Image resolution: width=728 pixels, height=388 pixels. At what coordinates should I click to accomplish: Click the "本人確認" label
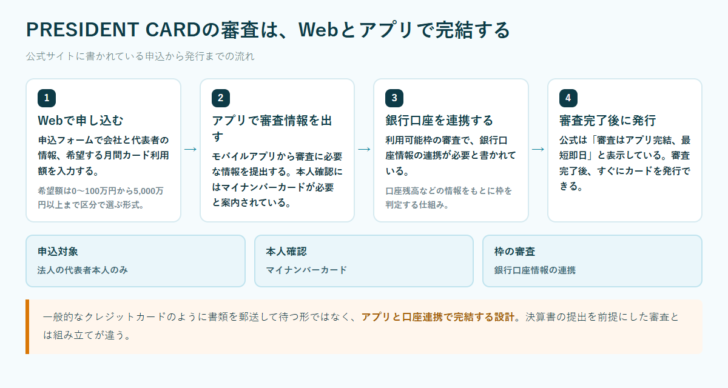pos(286,252)
